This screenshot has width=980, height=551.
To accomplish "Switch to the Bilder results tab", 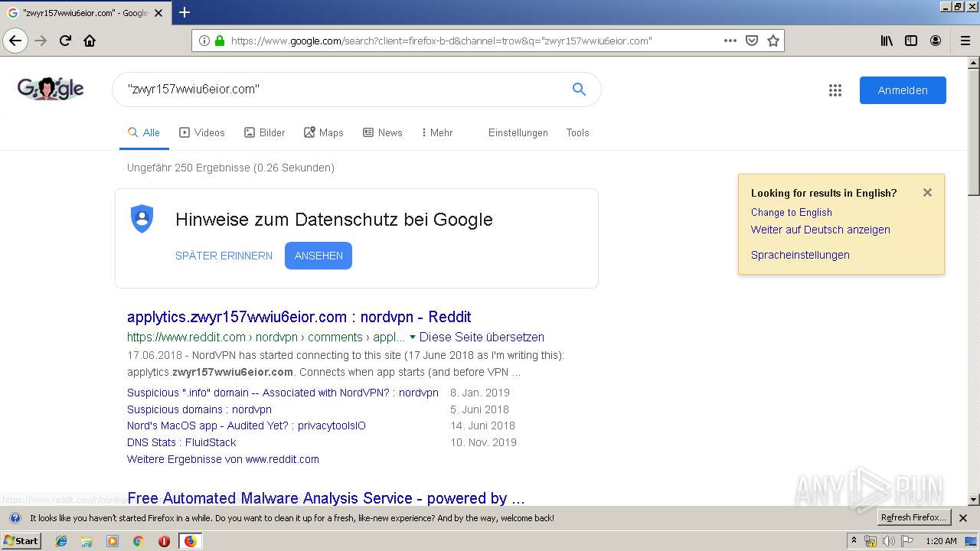I will click(264, 132).
